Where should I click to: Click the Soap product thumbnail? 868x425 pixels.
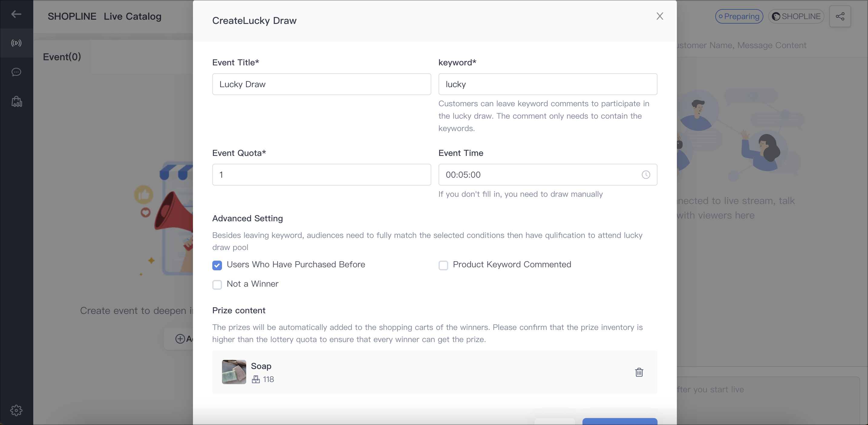click(234, 372)
